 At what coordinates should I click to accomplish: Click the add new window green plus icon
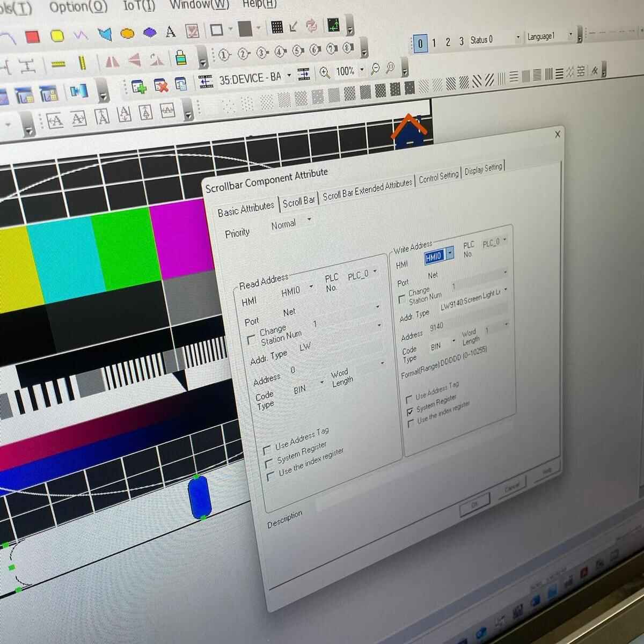(139, 86)
